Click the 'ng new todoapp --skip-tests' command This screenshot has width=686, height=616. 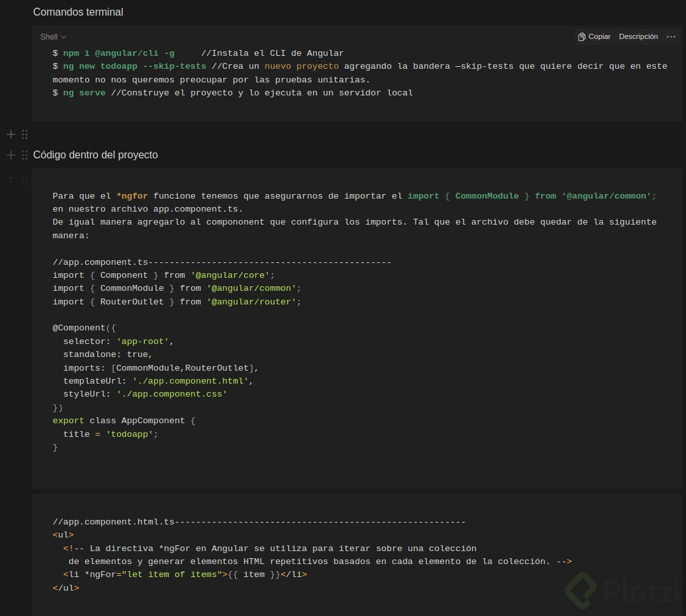(134, 66)
